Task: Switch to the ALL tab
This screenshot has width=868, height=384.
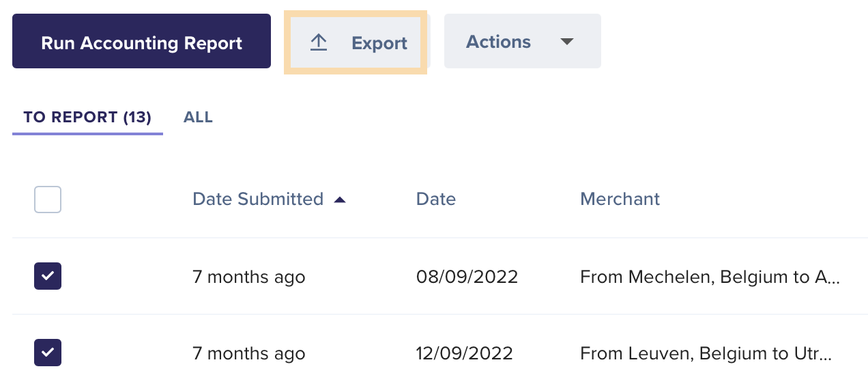Action: (198, 118)
